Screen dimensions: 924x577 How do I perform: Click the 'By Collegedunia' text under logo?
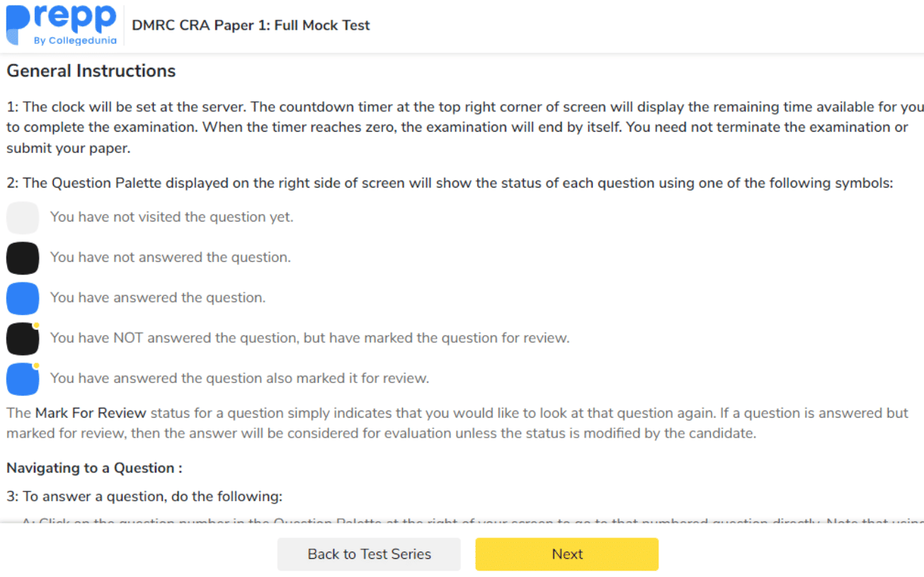coord(75,40)
